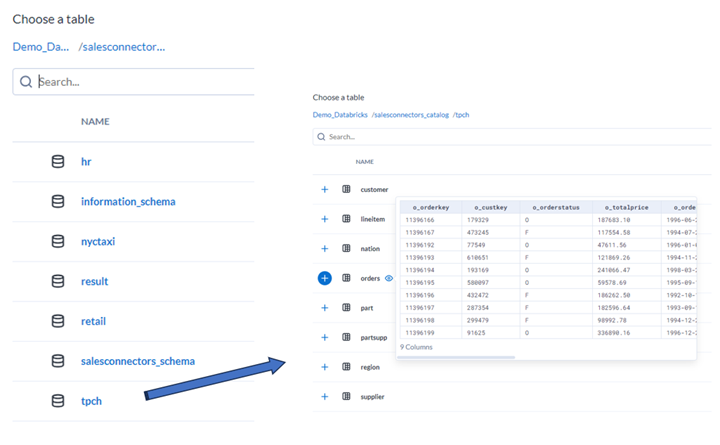The height and width of the screenshot is (445, 720).
Task: Click the table grid icon next to part
Action: click(x=346, y=308)
